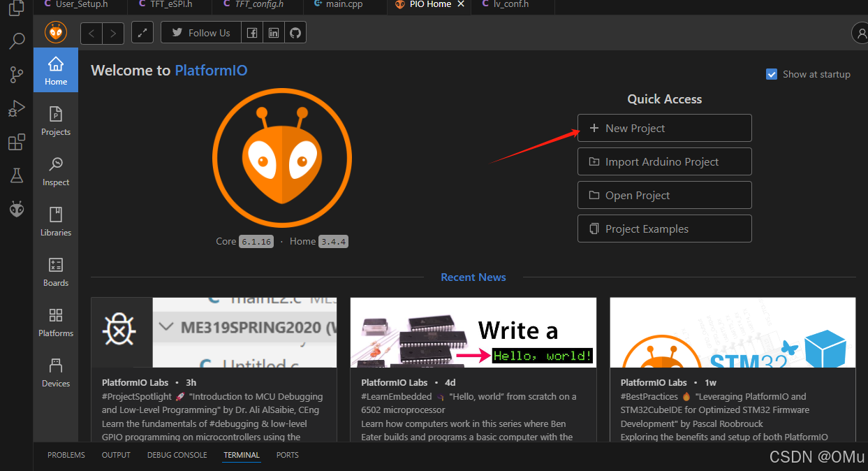
Task: Click the New Project button
Action: point(665,128)
